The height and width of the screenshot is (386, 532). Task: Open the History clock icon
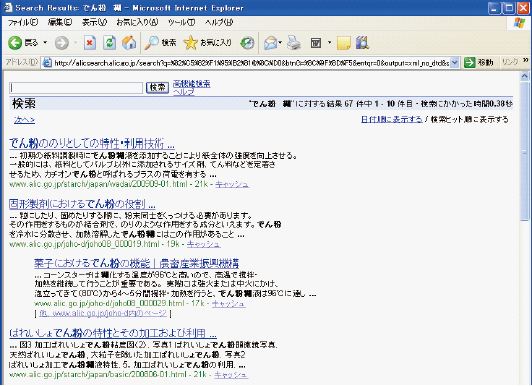(247, 43)
